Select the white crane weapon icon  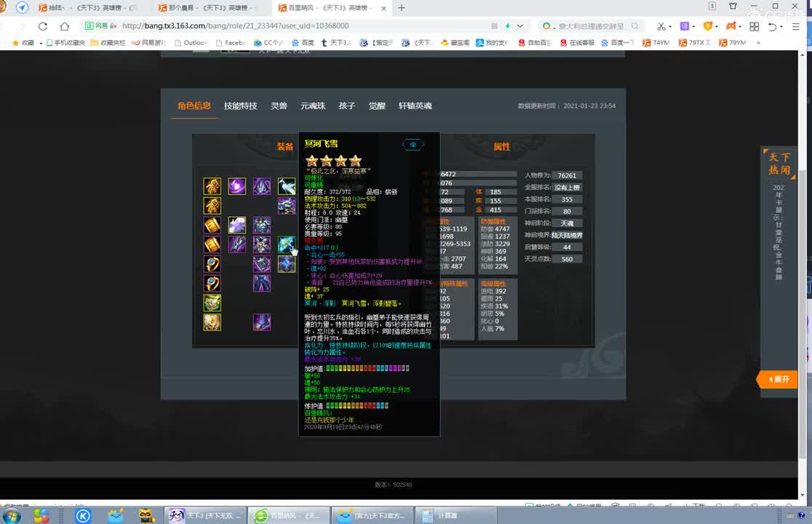click(287, 186)
